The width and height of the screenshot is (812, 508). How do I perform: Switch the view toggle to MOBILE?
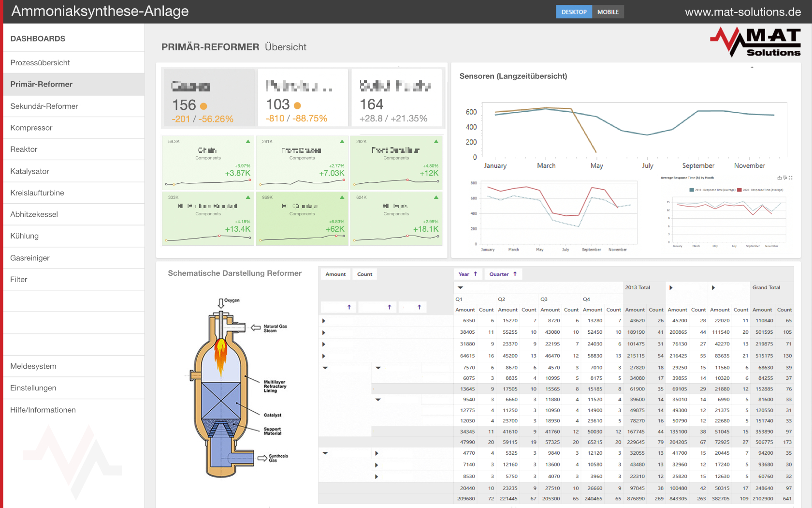608,12
